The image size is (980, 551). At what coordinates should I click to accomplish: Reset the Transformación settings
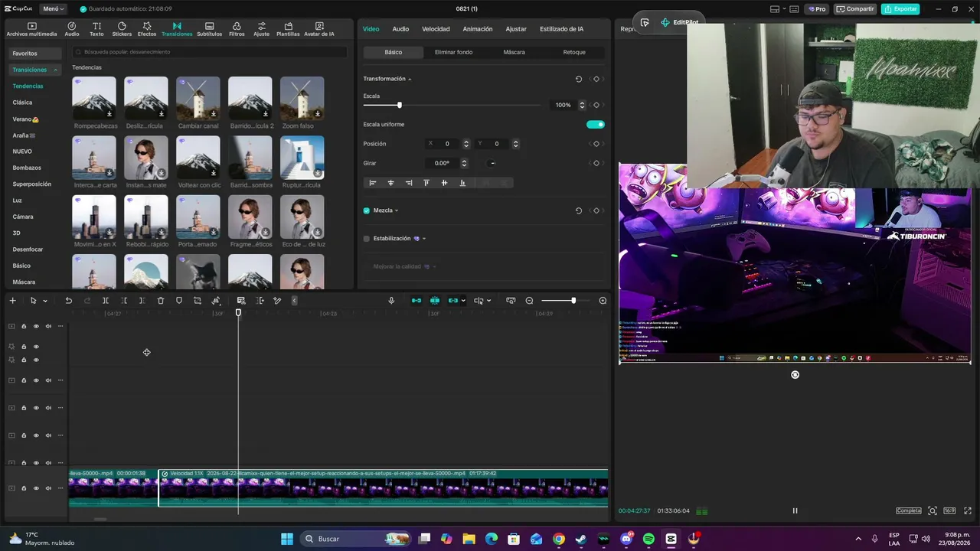click(578, 79)
